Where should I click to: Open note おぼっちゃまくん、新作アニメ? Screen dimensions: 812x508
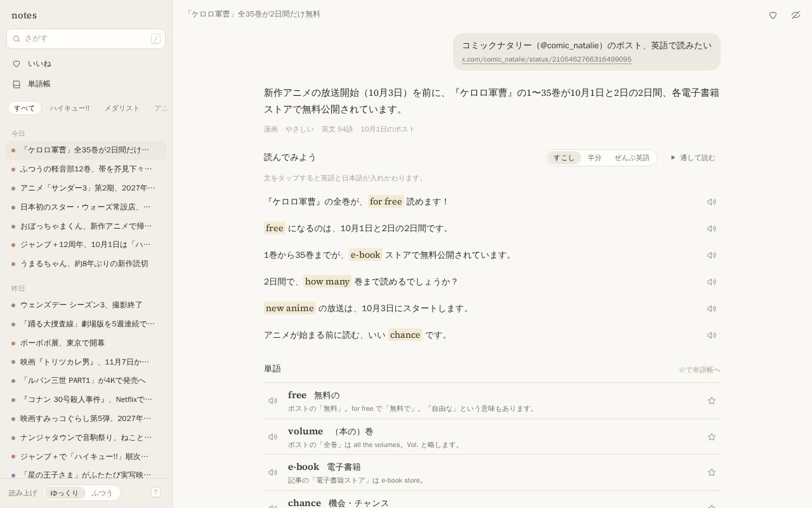point(86,226)
